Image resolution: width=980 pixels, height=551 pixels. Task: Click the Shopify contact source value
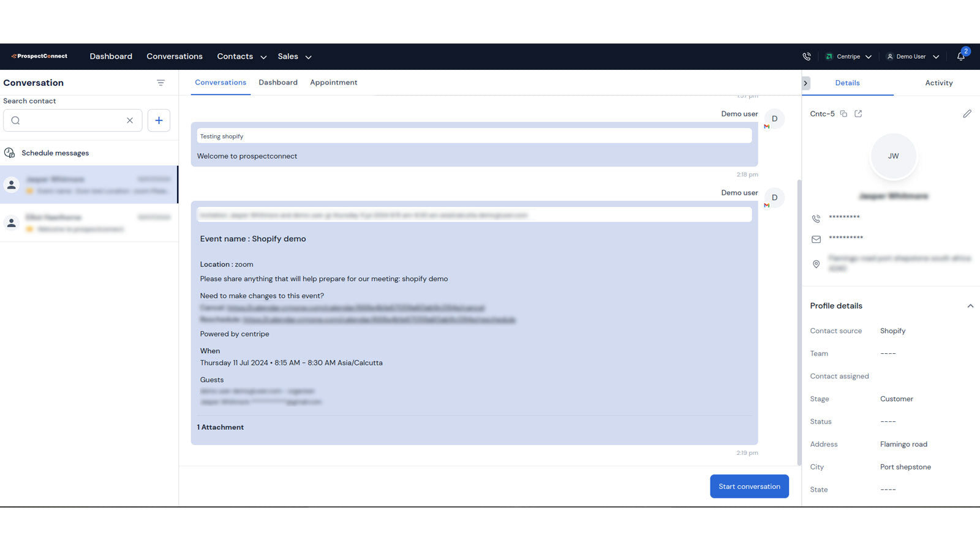(893, 331)
